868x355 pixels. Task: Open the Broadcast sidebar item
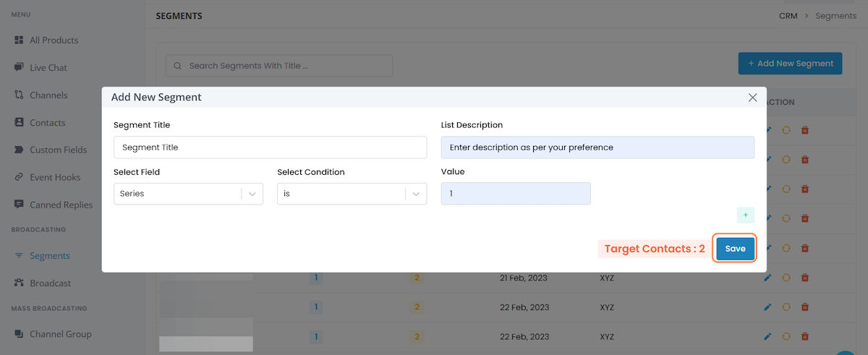tap(43, 283)
